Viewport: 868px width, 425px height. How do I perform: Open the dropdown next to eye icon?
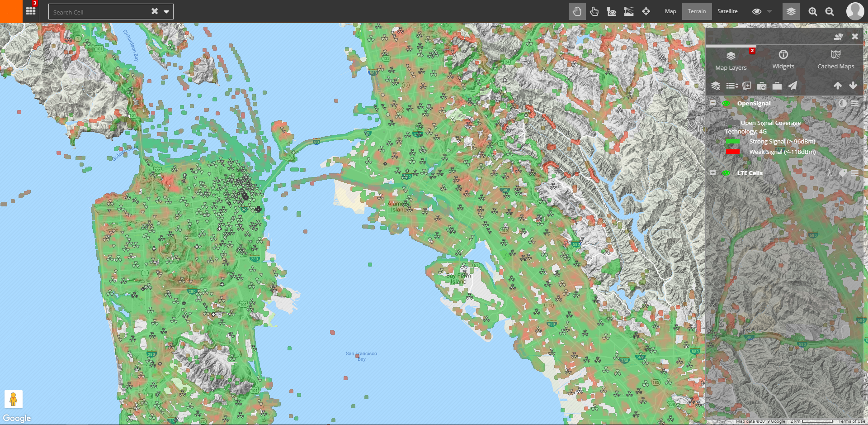coord(769,11)
